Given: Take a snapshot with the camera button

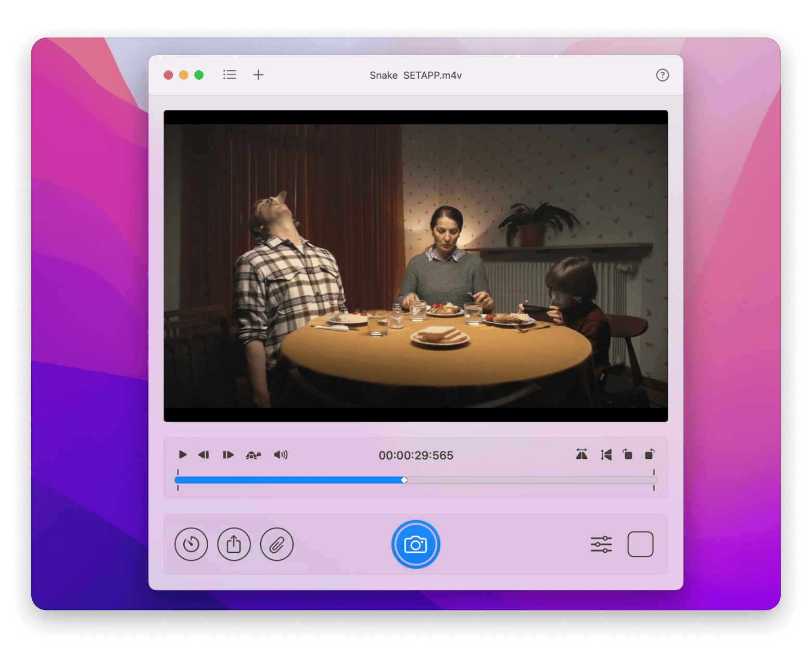Looking at the screenshot, I should 416,544.
